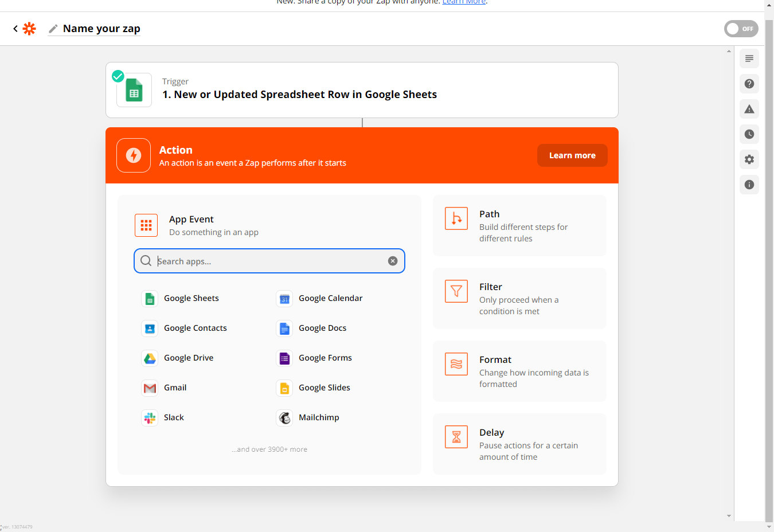Select Google Forms from app list

coord(325,358)
